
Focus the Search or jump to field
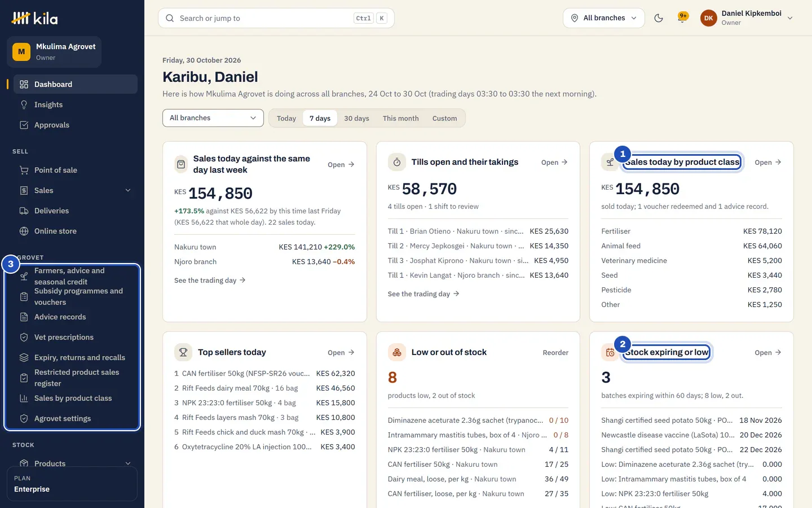[276, 18]
